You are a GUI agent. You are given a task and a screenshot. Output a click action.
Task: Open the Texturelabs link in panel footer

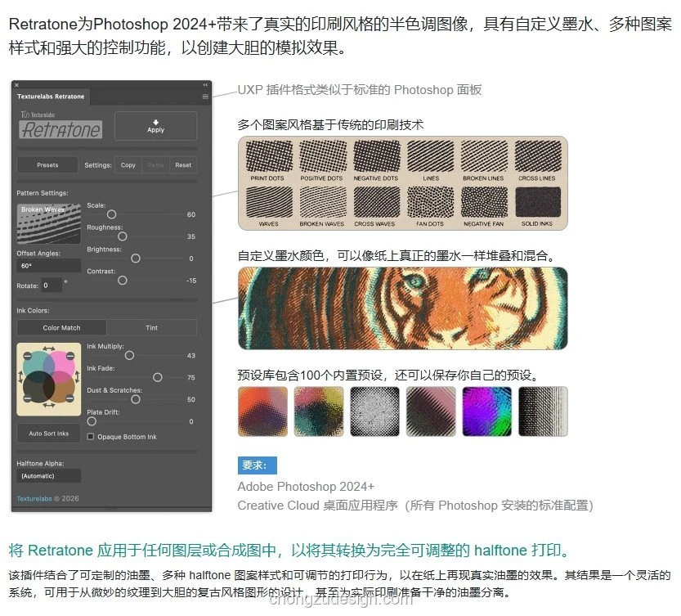[34, 499]
